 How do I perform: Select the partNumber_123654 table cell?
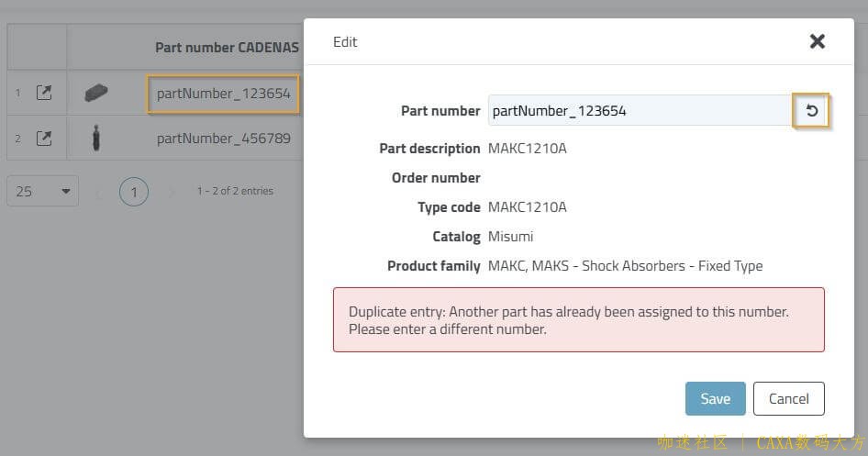pos(223,93)
